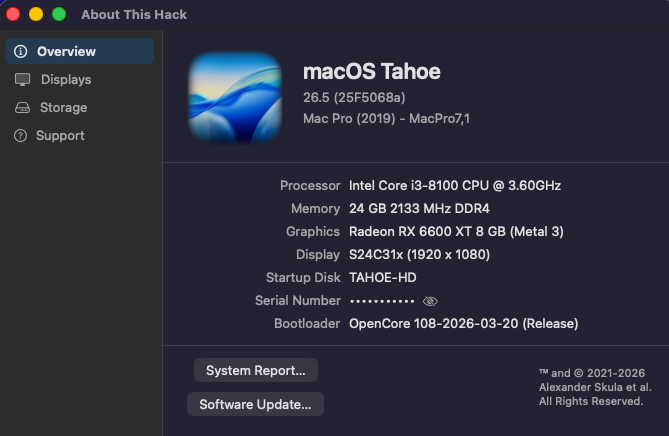Click the Support question mark icon
This screenshot has height=436, width=669.
20,135
